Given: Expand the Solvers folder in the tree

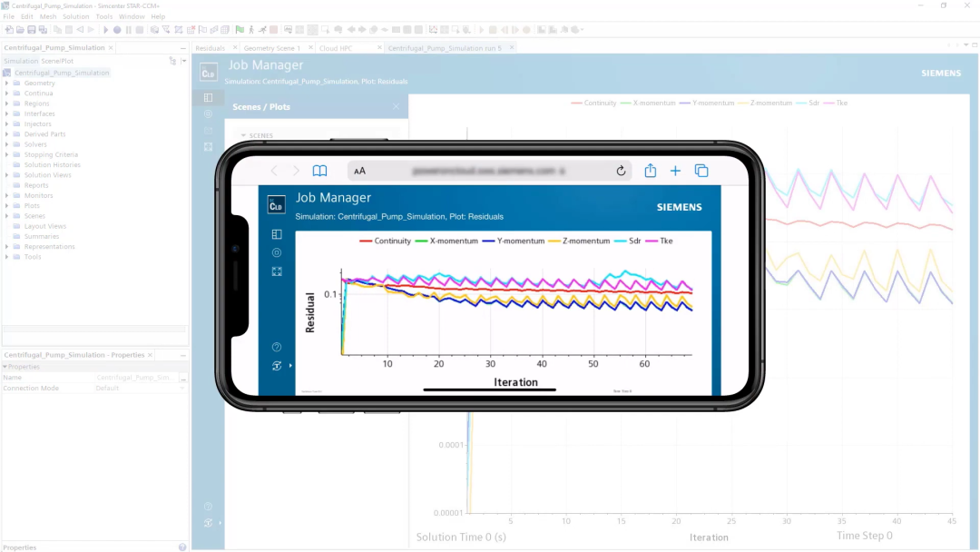Looking at the screenshot, I should coord(6,144).
